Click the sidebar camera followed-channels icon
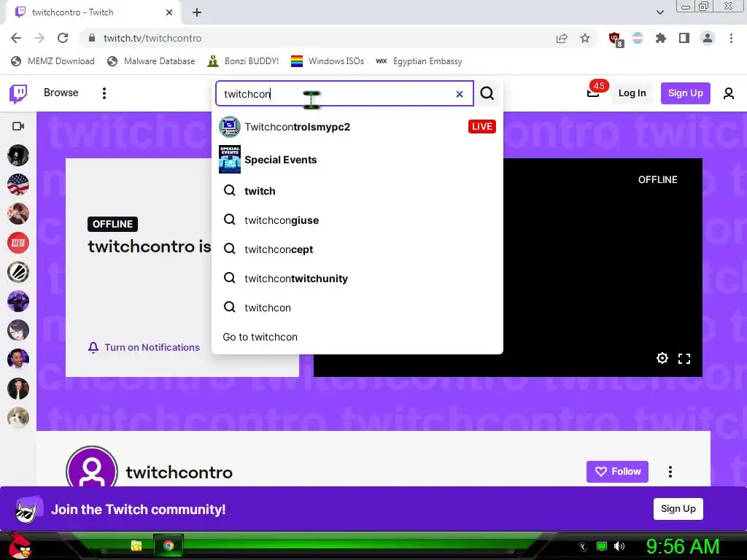747x560 pixels. pos(18,126)
